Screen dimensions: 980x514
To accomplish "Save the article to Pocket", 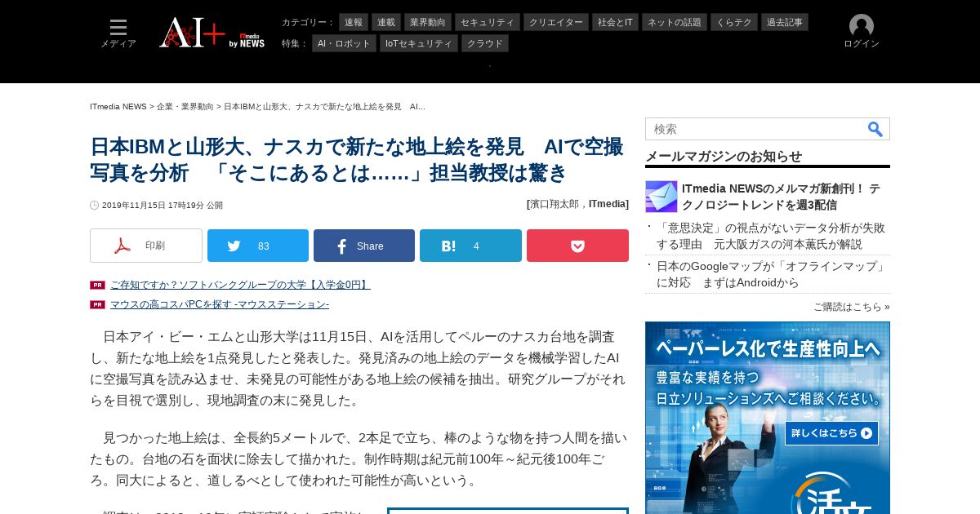I will [577, 246].
